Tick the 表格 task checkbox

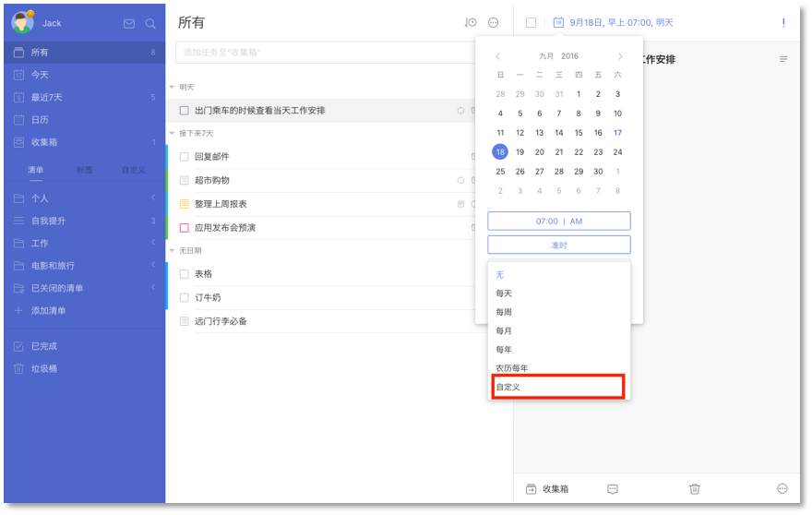click(x=185, y=274)
